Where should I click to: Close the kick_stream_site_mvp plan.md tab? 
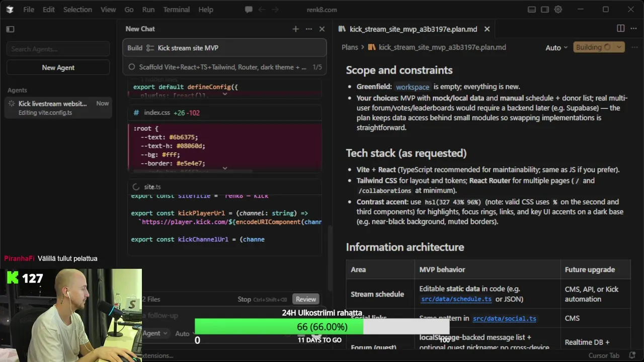487,29
